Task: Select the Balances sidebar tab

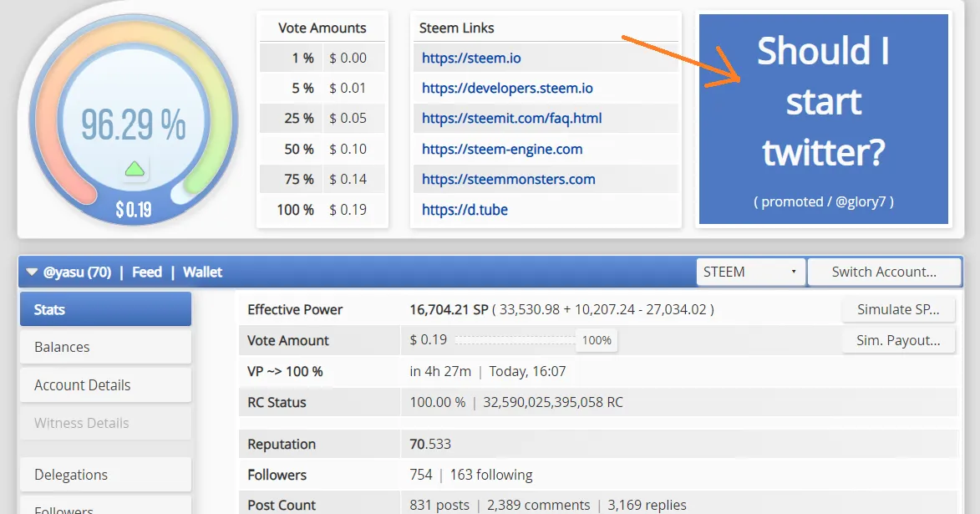Action: click(105, 347)
